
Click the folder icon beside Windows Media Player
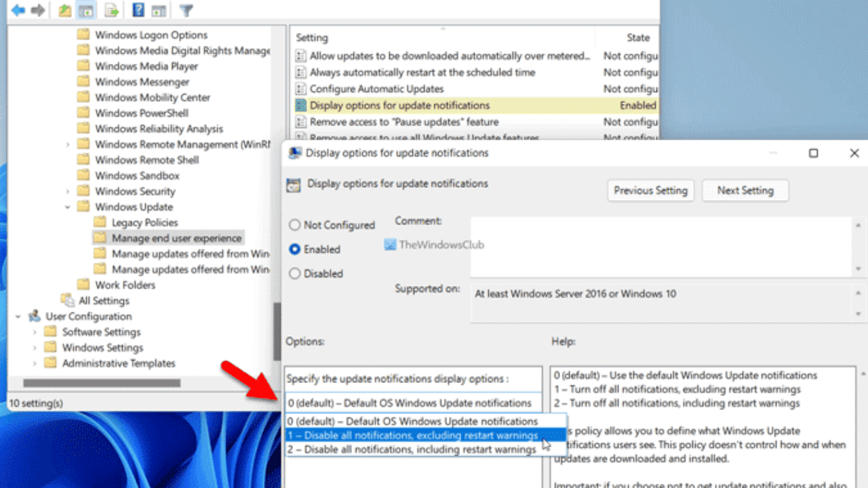(x=83, y=66)
